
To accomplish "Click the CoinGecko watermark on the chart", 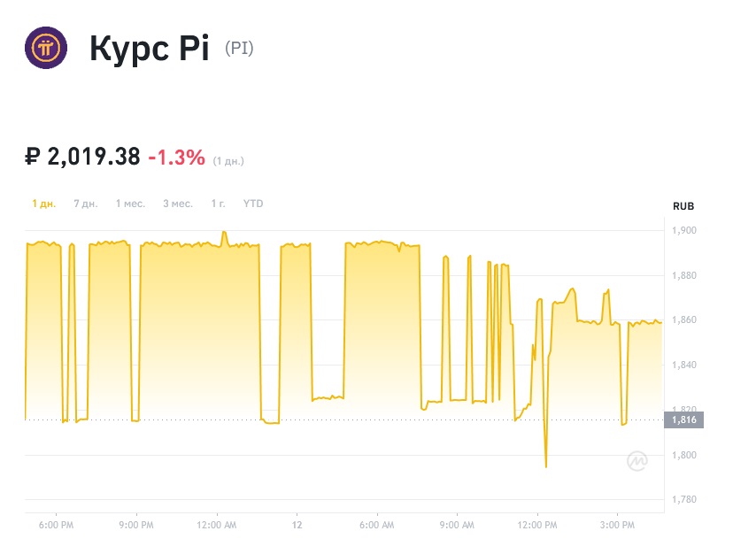I will [x=636, y=461].
